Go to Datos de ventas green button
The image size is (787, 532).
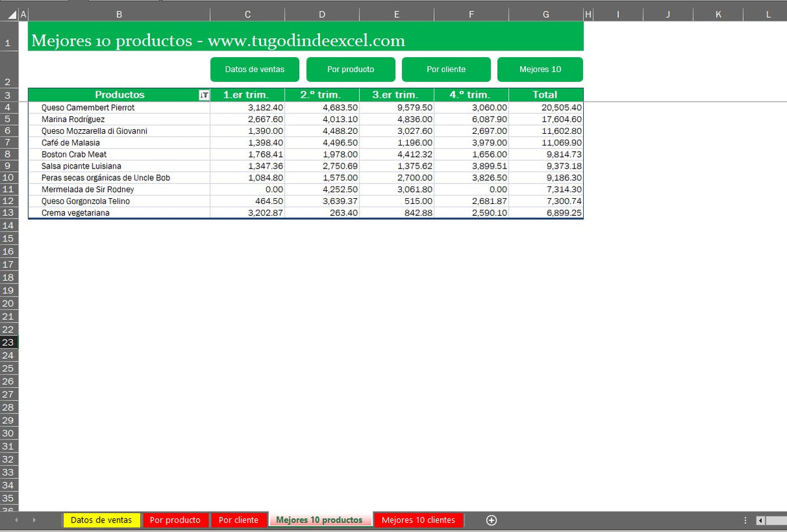254,70
